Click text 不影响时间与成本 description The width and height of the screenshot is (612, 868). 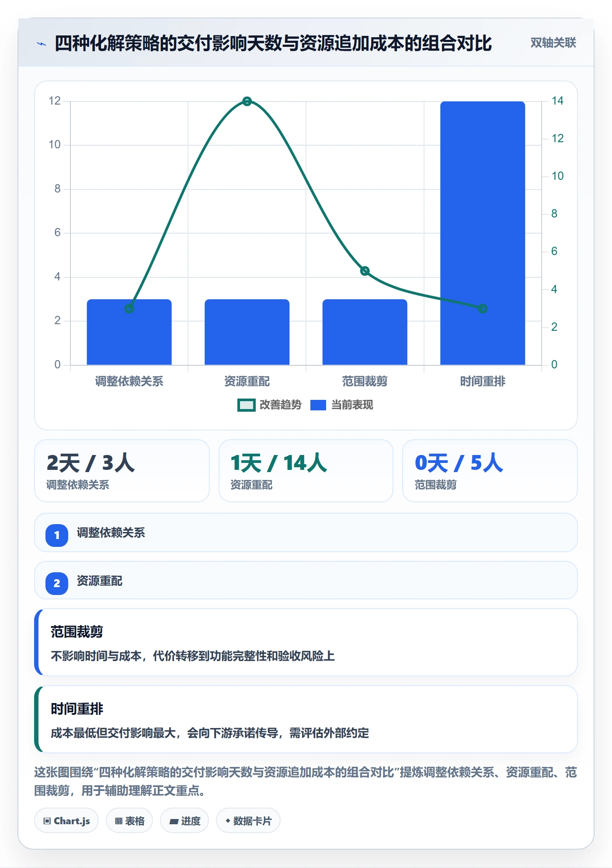(x=193, y=656)
